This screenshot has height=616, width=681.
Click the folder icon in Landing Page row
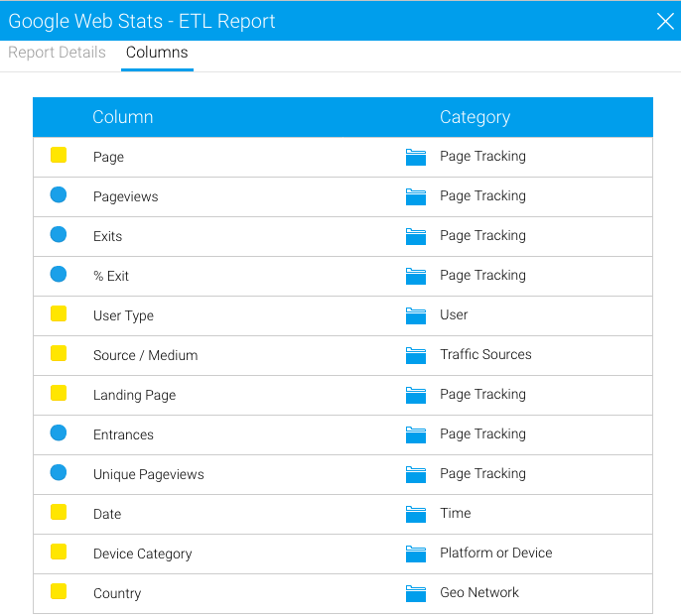(x=416, y=395)
